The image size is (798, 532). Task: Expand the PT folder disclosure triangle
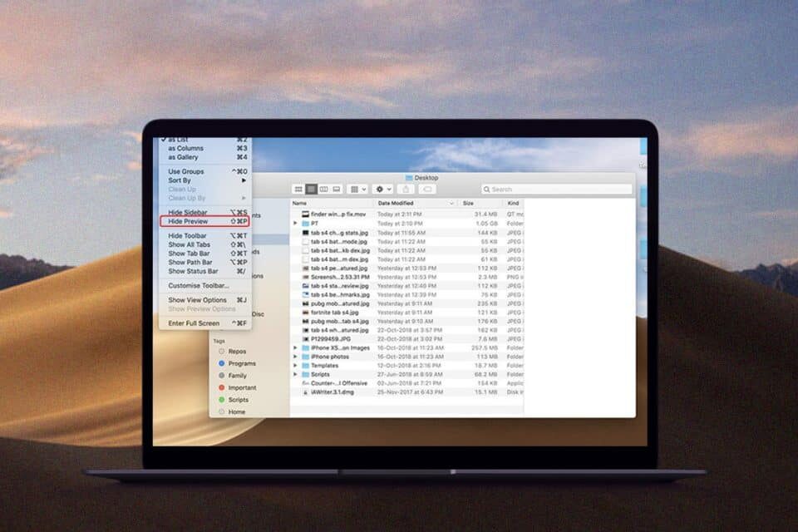pos(296,224)
